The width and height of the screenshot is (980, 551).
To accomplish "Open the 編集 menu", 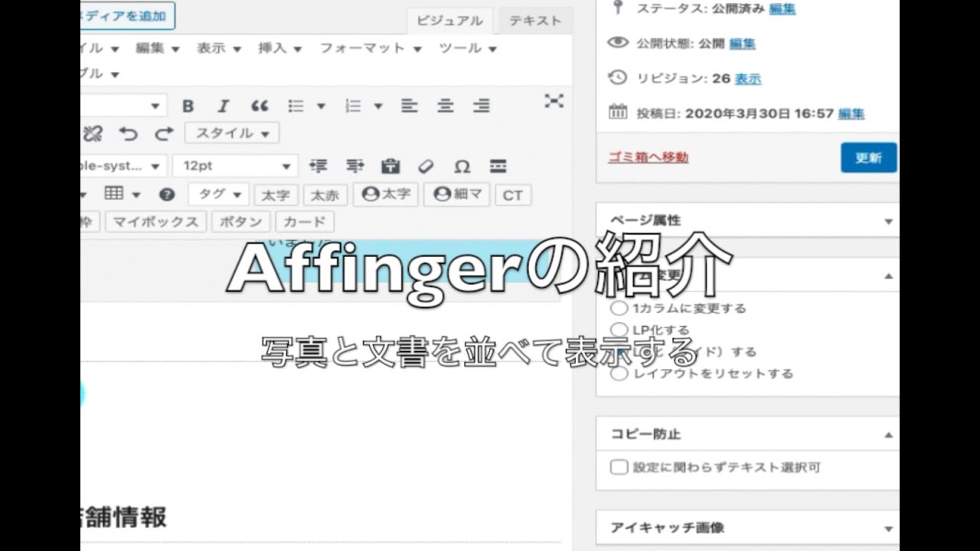I will pyautogui.click(x=157, y=48).
